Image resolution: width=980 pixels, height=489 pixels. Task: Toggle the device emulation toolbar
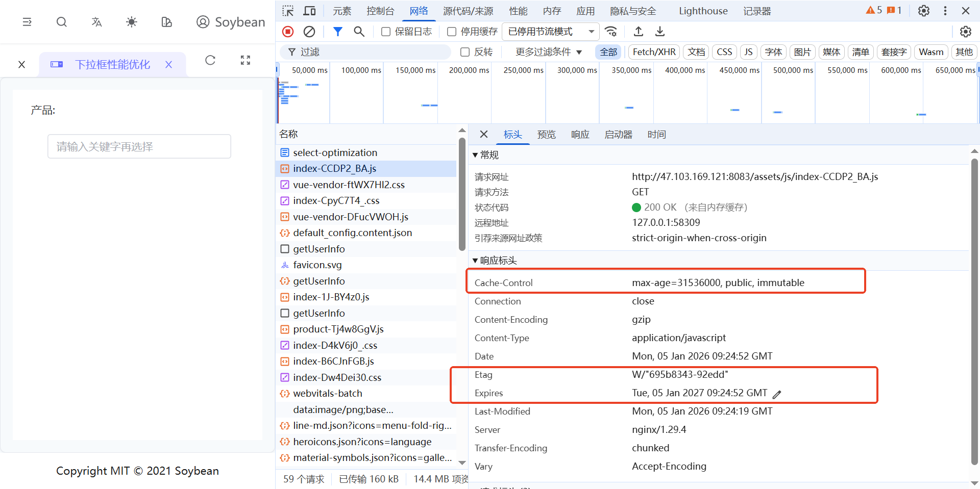coord(310,10)
